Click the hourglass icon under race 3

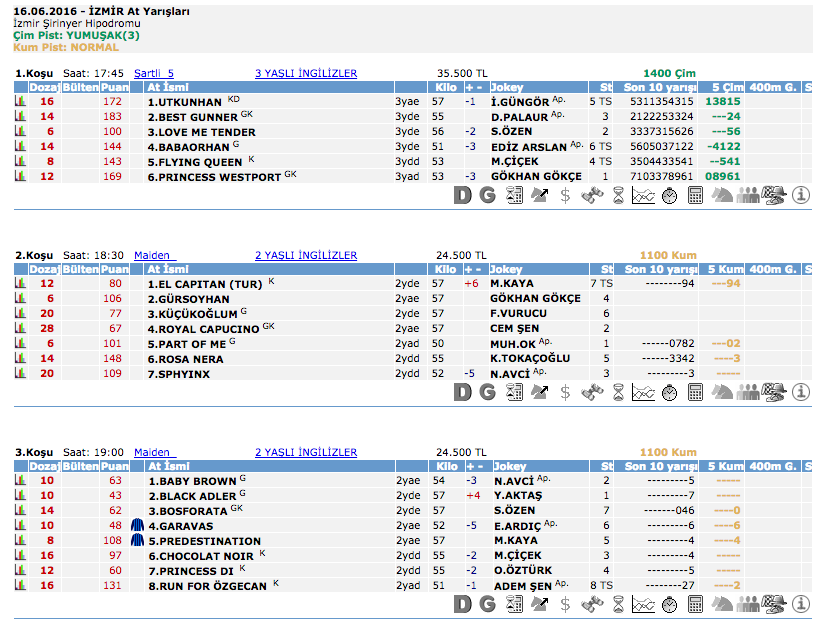point(618,604)
